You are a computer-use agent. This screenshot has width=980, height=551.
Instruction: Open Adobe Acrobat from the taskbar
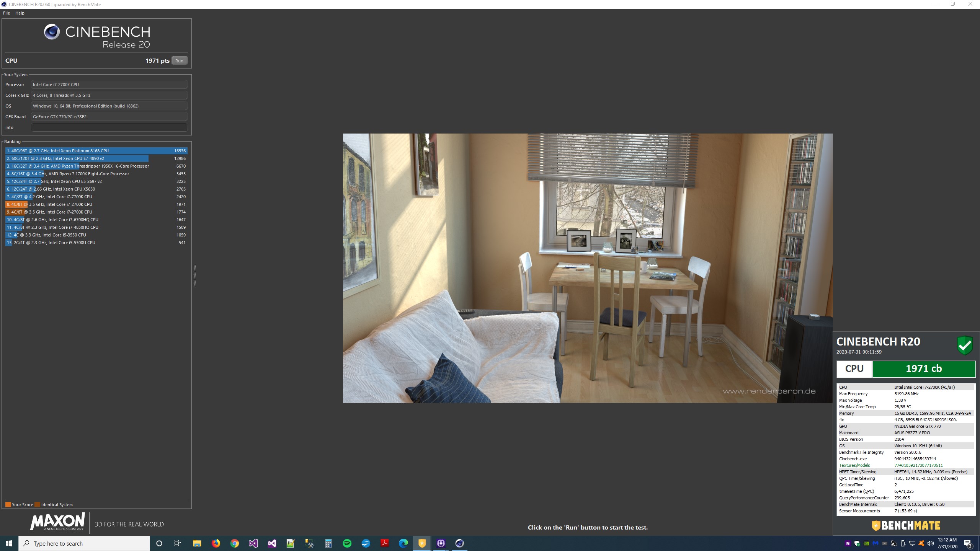385,543
